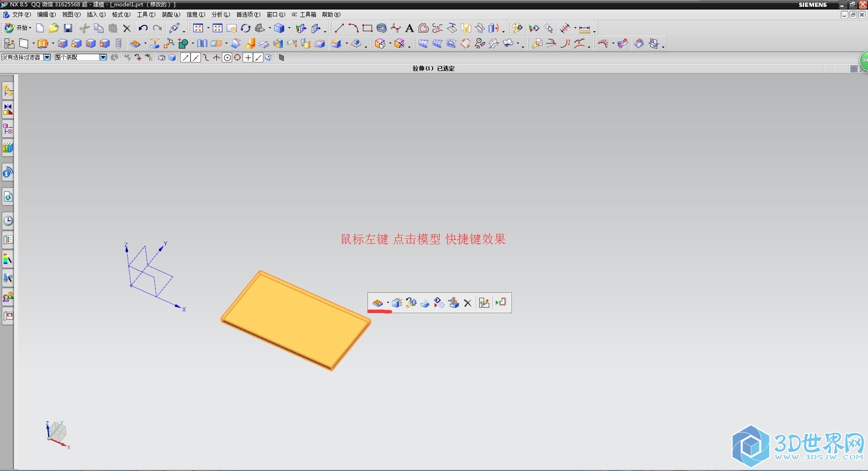This screenshot has height=471, width=868.
Task: Open the selection filter dropdown
Action: point(47,57)
